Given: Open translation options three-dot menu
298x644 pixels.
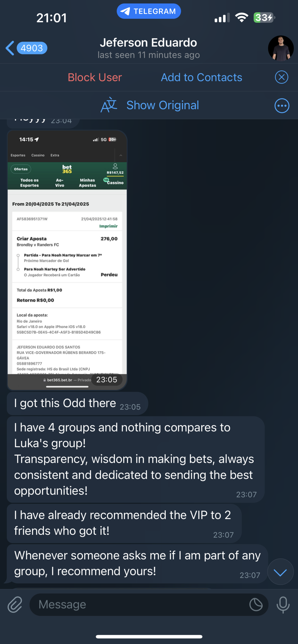Looking at the screenshot, I should (x=282, y=106).
